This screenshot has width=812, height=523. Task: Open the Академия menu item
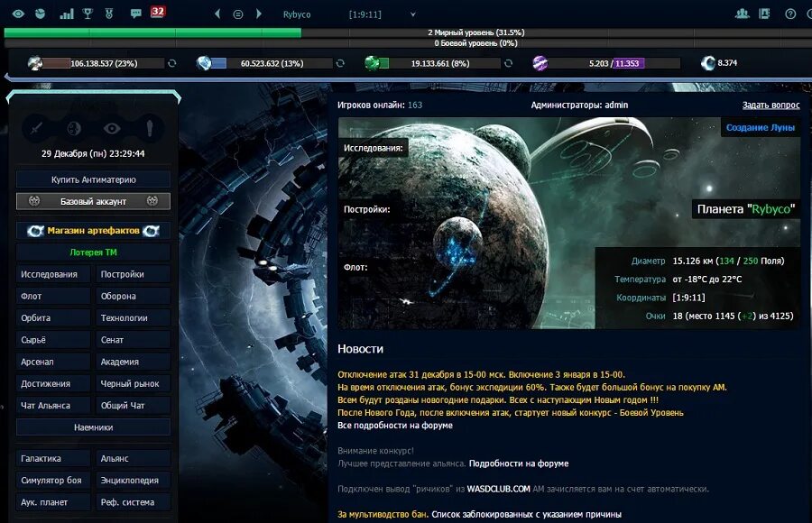pyautogui.click(x=134, y=362)
